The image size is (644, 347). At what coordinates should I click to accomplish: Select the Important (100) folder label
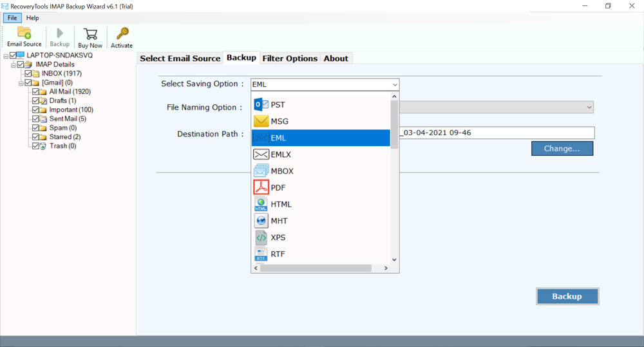click(71, 109)
